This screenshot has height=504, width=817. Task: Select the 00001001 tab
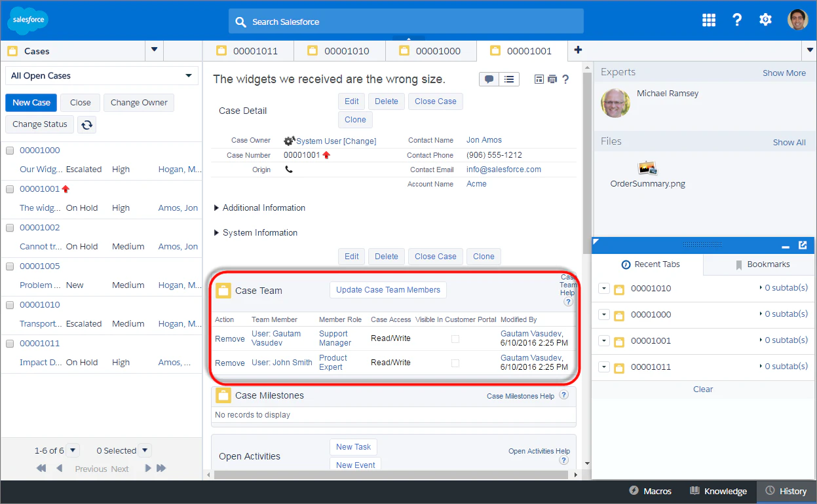pyautogui.click(x=522, y=50)
